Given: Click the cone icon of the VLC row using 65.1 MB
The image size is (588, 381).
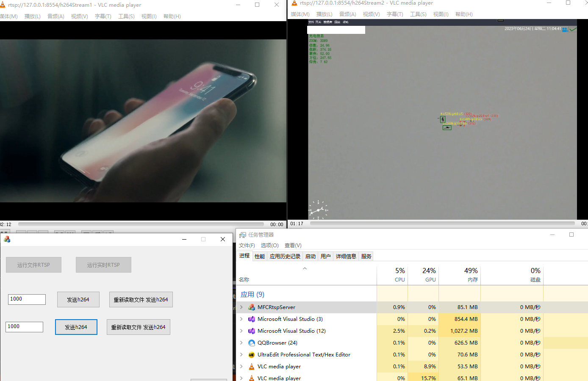Looking at the screenshot, I should [252, 378].
